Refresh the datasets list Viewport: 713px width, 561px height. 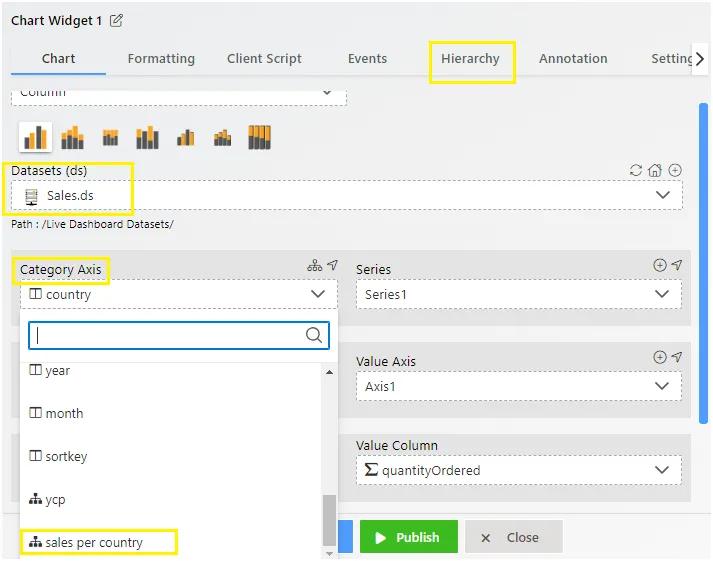(x=635, y=170)
